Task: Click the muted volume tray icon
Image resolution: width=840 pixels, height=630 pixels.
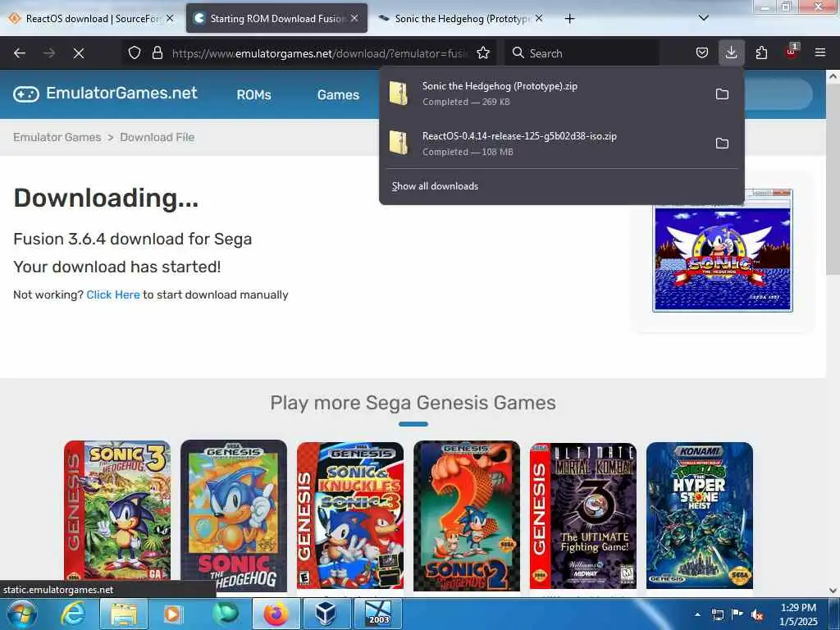Action: pyautogui.click(x=756, y=615)
